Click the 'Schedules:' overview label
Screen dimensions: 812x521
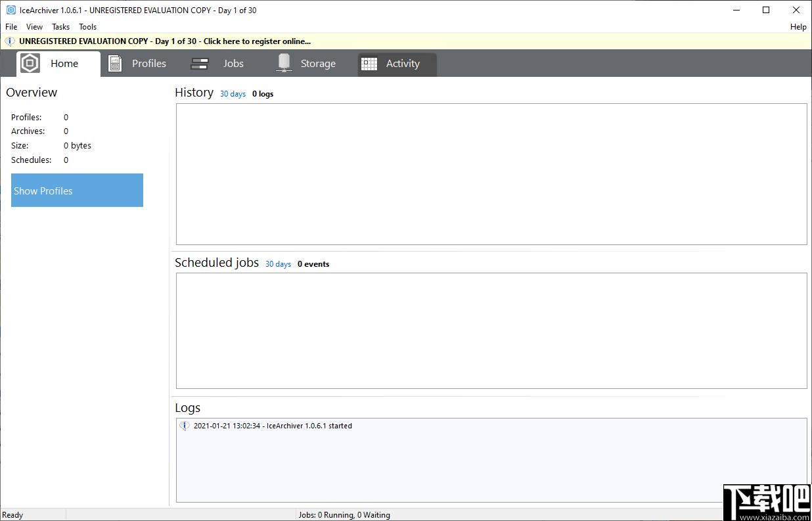[x=31, y=160]
